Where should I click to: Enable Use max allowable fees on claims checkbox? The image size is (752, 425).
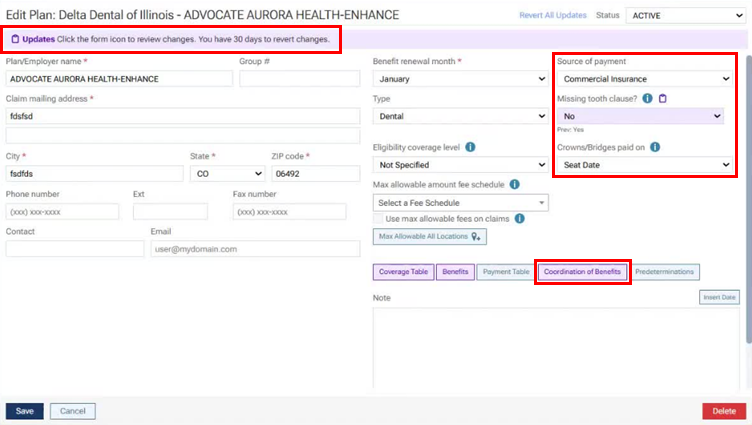click(379, 218)
